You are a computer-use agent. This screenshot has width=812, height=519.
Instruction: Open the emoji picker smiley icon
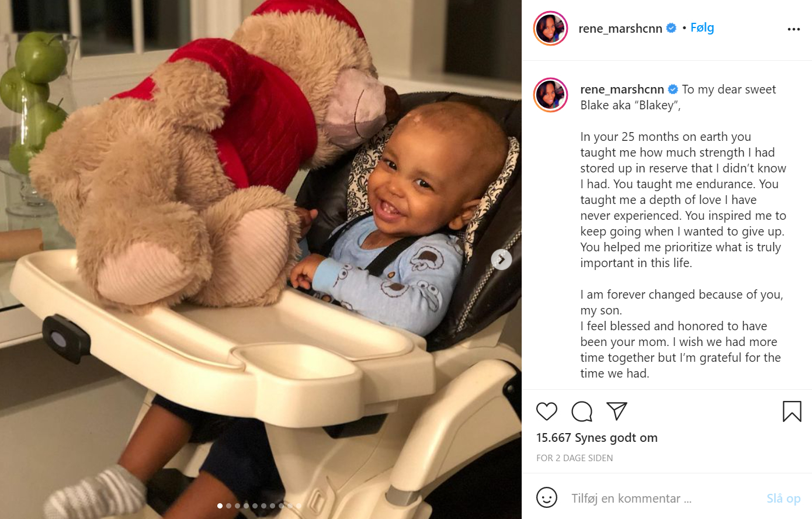(547, 498)
